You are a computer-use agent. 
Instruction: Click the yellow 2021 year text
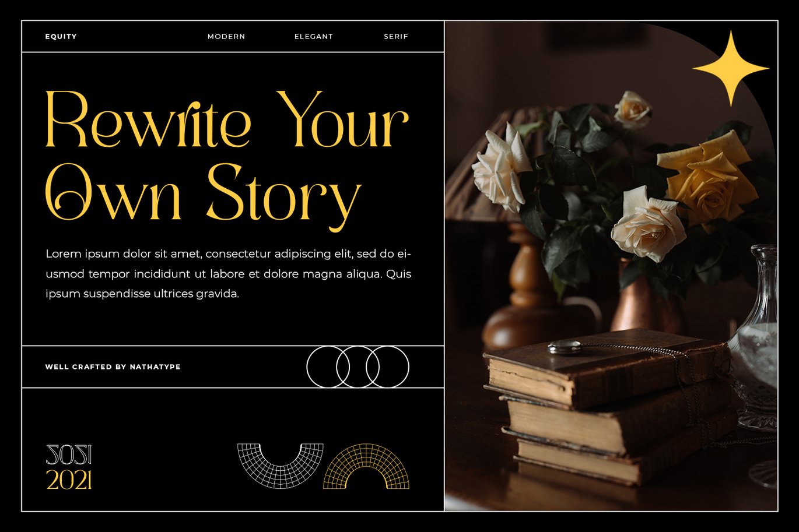click(69, 480)
